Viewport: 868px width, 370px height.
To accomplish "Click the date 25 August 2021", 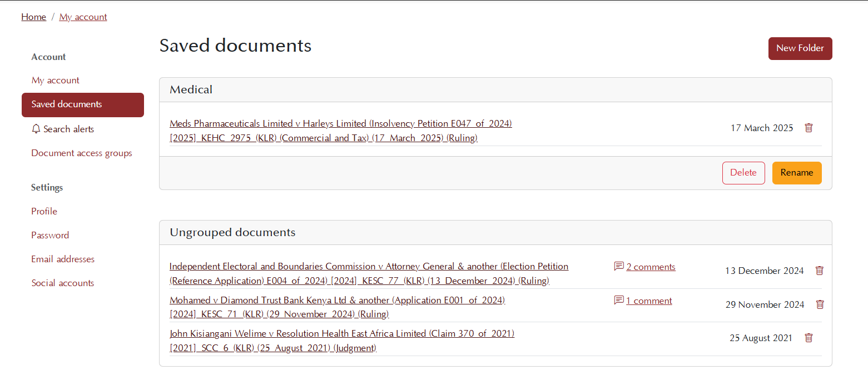I will [x=761, y=338].
